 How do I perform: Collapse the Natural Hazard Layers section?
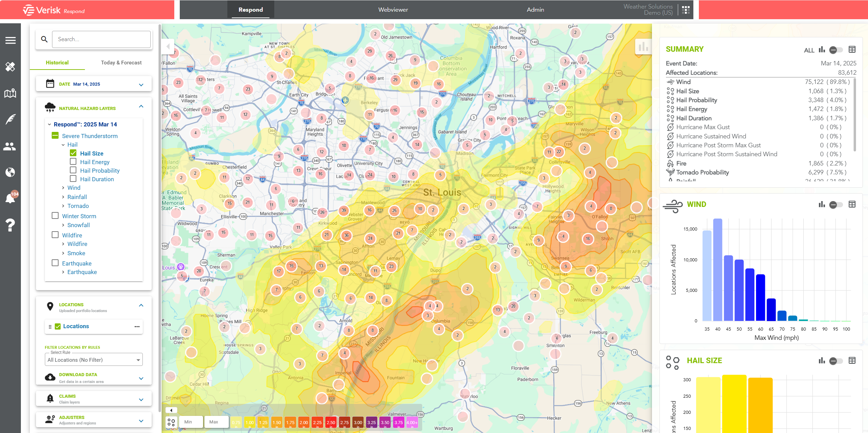tap(141, 107)
